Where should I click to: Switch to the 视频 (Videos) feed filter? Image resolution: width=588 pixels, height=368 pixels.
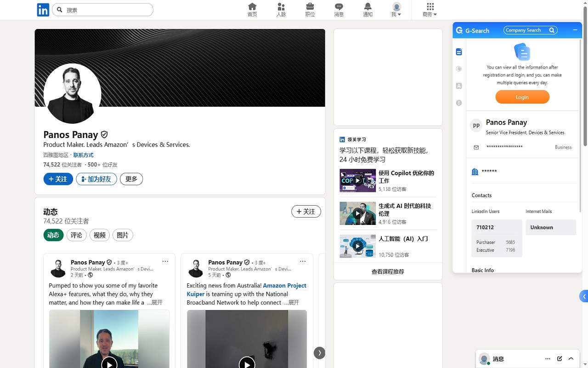(99, 235)
